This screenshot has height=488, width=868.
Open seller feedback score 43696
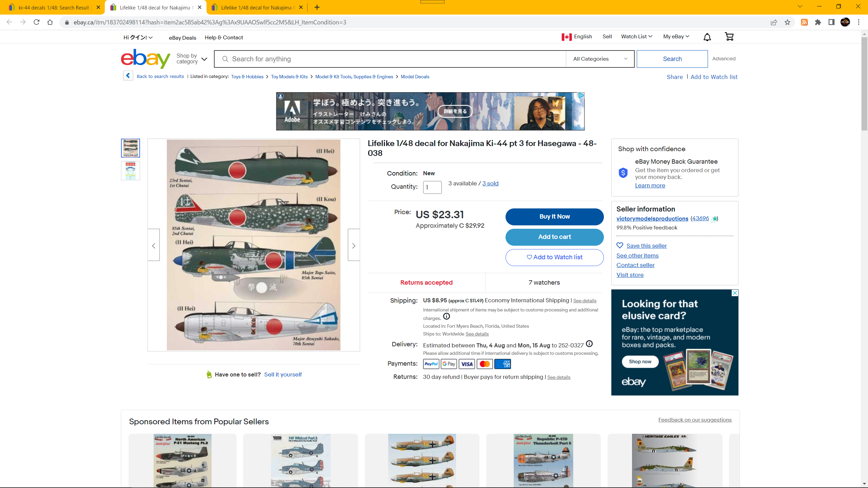[700, 219]
